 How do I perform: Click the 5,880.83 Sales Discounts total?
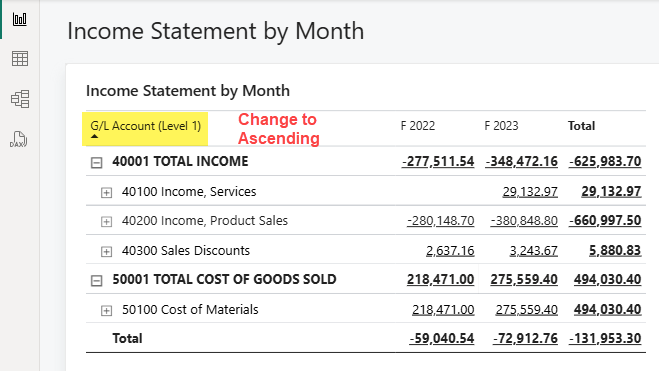coord(615,250)
